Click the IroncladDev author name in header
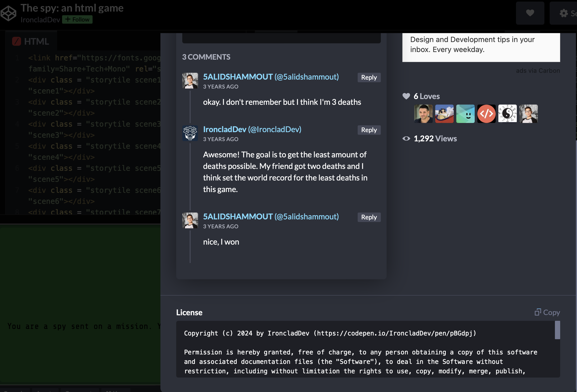The image size is (577, 392). pyautogui.click(x=40, y=20)
